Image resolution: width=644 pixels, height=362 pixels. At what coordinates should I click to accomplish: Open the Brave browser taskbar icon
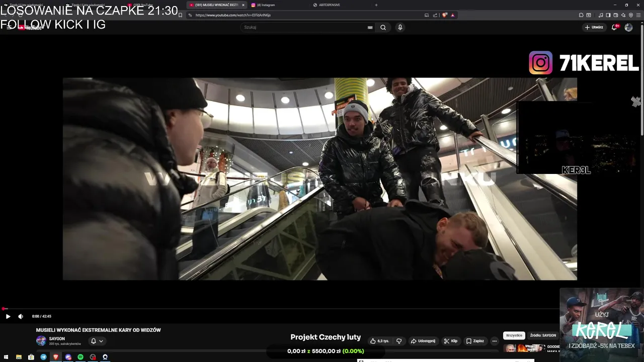(56, 357)
